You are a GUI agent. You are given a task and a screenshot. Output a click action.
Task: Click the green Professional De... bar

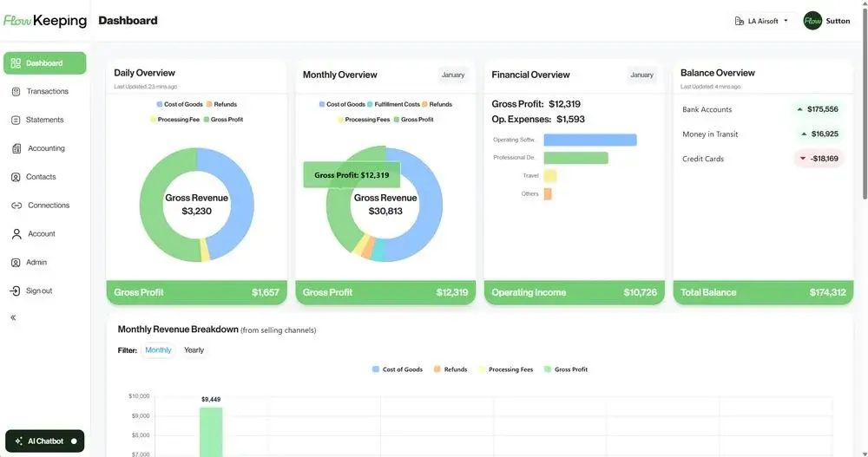pyautogui.click(x=575, y=158)
